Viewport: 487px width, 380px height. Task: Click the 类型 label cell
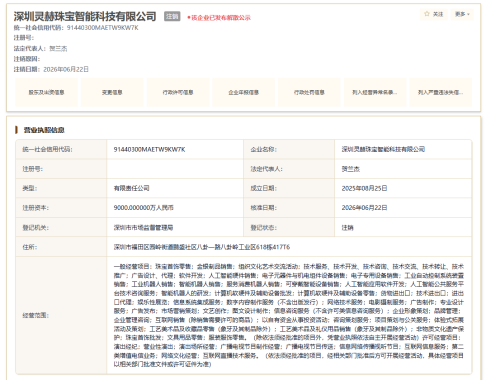pyautogui.click(x=61, y=188)
